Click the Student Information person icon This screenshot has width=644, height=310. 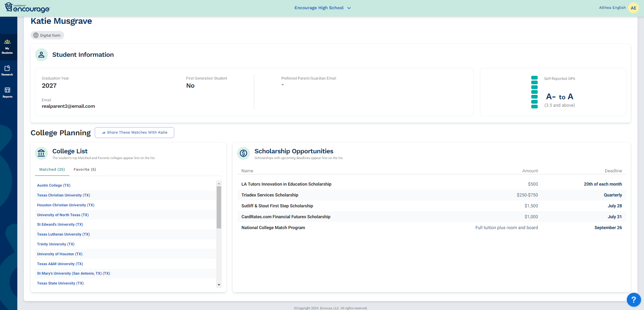[41, 55]
